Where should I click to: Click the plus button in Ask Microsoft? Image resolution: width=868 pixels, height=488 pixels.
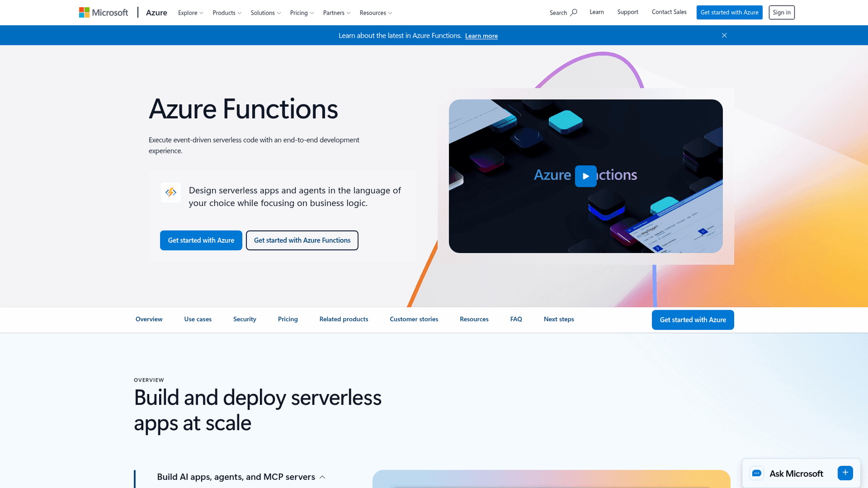(845, 473)
